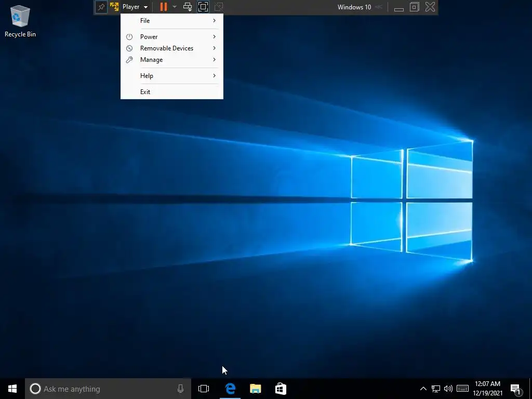
Task: Open Task View from taskbar
Action: click(x=204, y=389)
